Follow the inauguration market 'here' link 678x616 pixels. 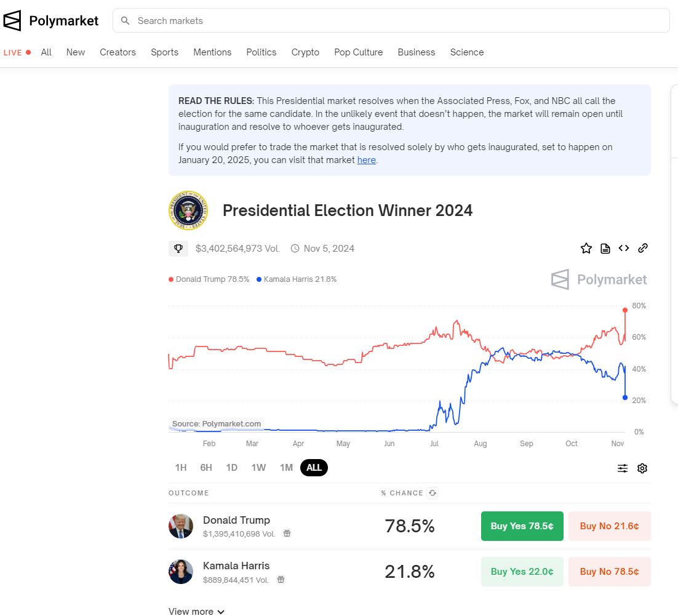(366, 160)
